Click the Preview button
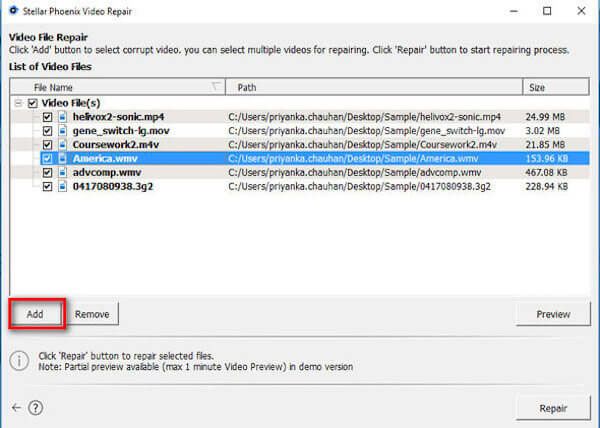600x428 pixels. (553, 313)
